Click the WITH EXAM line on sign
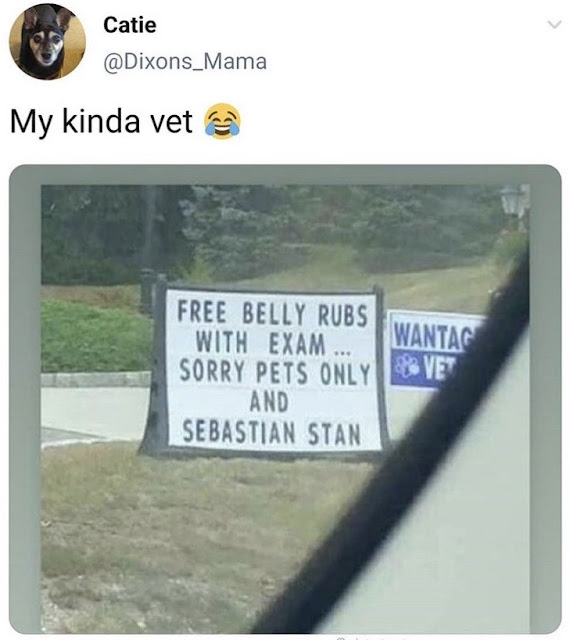 click(x=272, y=343)
